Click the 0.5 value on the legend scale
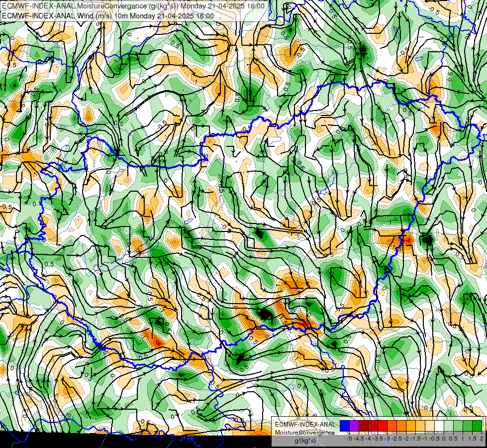This screenshot has height=448, width=487. coord(453,439)
